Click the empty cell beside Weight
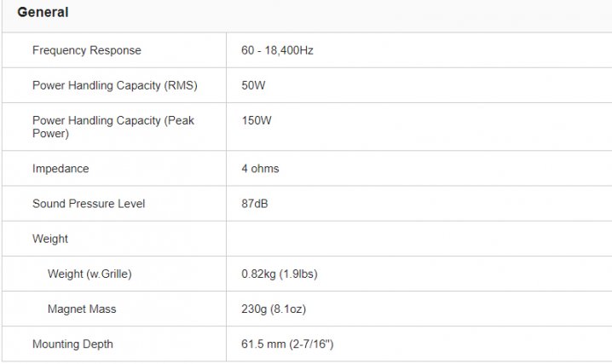This screenshot has width=612, height=364. point(418,239)
